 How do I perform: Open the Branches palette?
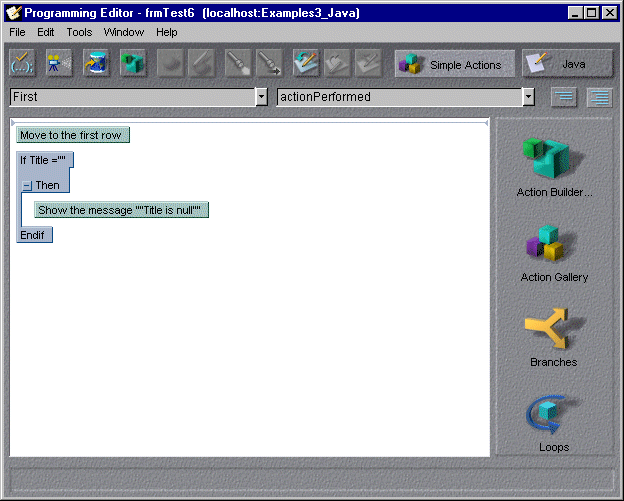(x=554, y=337)
